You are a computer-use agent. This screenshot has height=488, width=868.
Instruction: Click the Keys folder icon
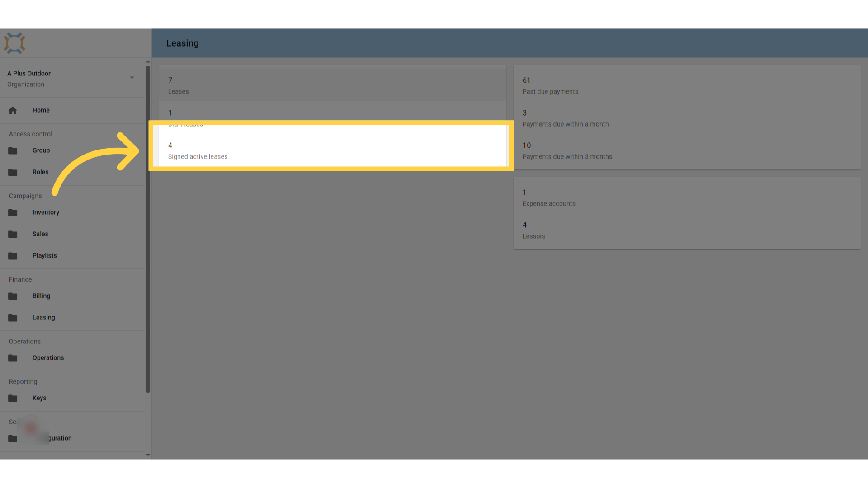tap(13, 398)
